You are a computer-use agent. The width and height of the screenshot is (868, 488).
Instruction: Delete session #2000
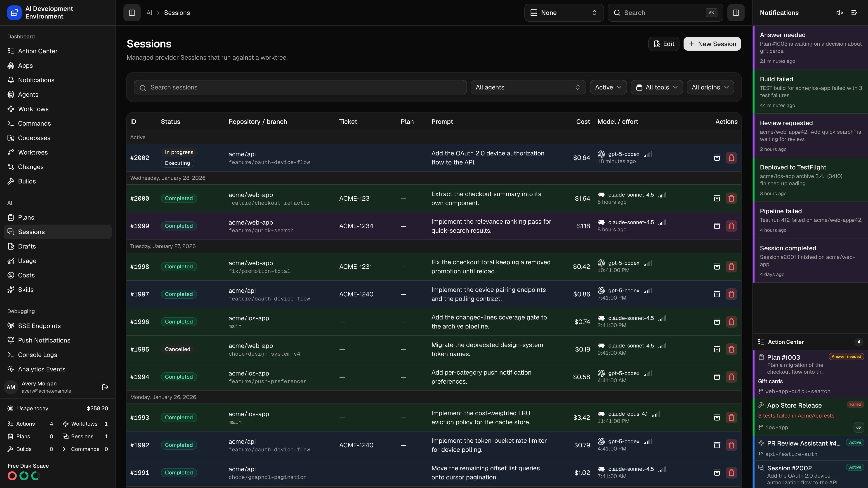click(731, 198)
